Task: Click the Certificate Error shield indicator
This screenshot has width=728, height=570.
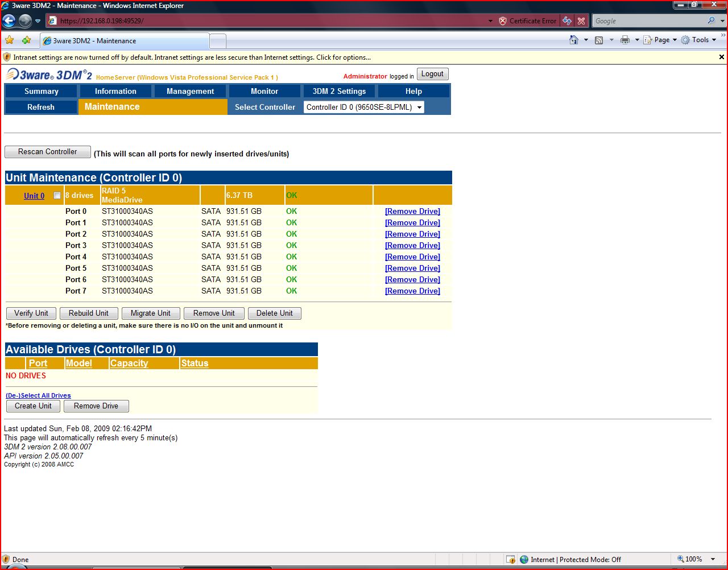Action: pos(528,21)
